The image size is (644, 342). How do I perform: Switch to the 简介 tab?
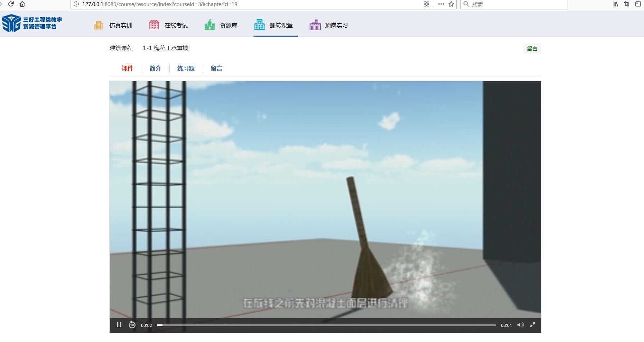[155, 69]
